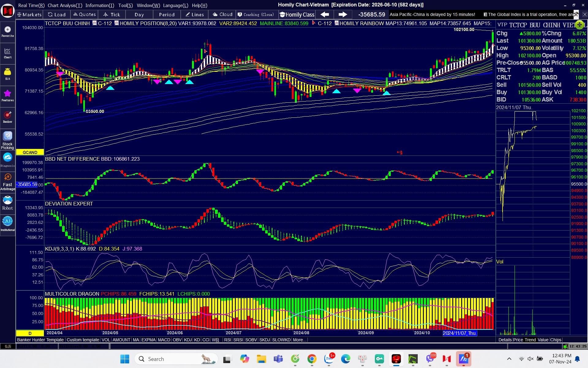Click the Homily red logo icon
Screen dimensions: 588x368
(7, 11)
